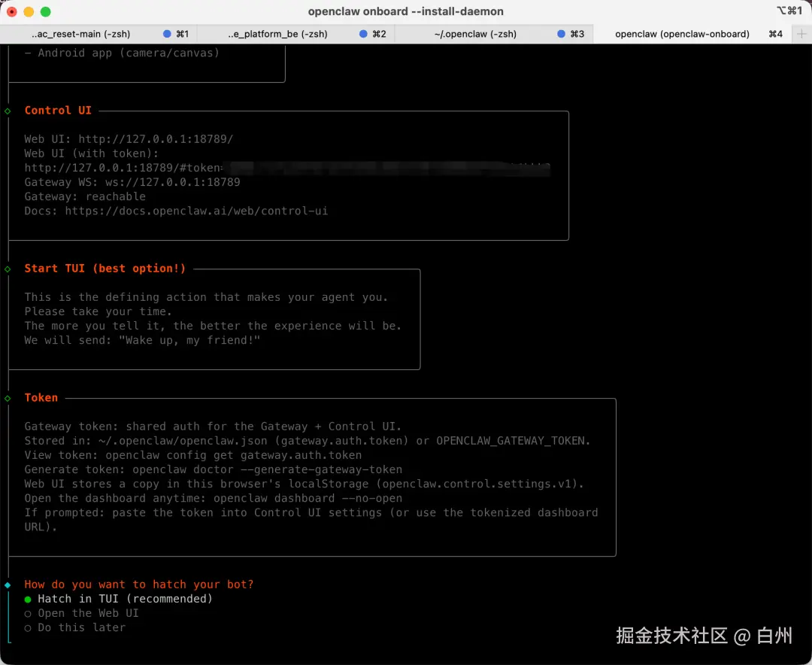Click the blue activity dot on tab ⌘3
Screen dimensions: 812x665
coord(561,34)
